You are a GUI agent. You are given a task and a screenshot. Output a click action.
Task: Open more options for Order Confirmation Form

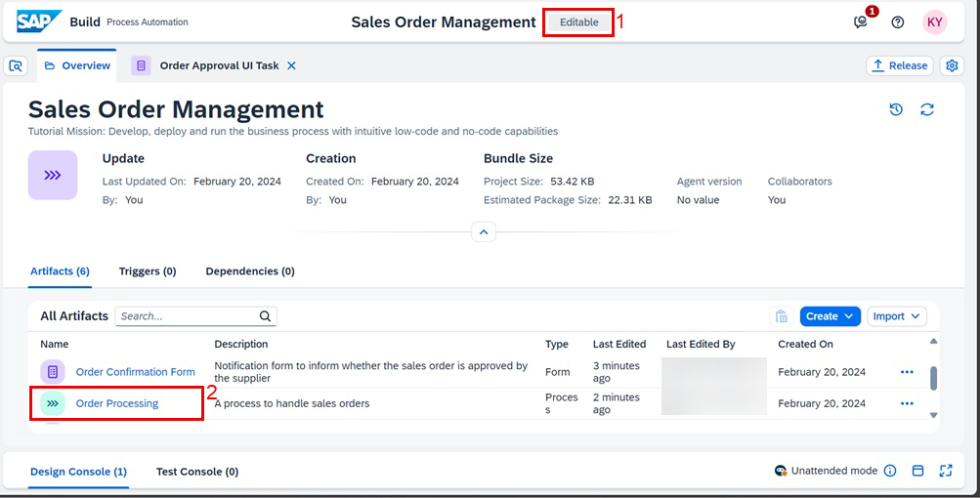pos(907,372)
